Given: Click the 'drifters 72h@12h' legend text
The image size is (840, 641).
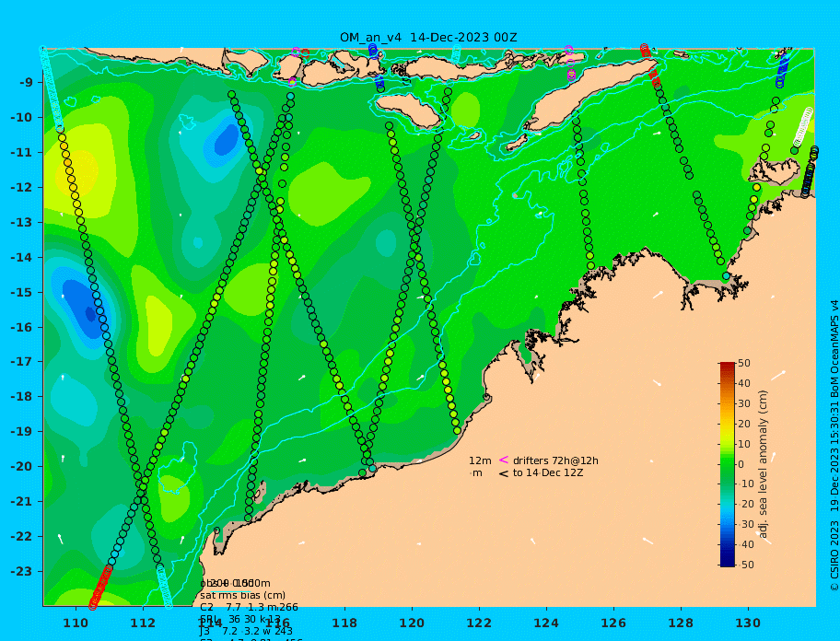Looking at the screenshot, I should (555, 460).
